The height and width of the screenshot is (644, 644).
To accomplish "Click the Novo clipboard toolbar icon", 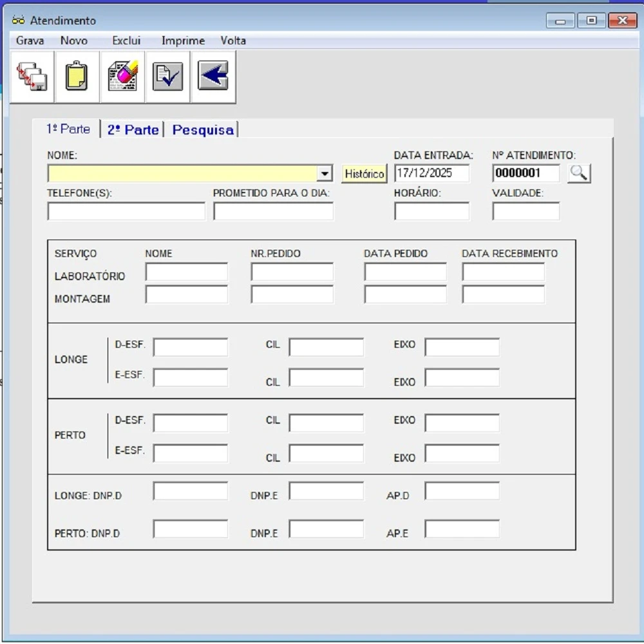I will click(77, 77).
